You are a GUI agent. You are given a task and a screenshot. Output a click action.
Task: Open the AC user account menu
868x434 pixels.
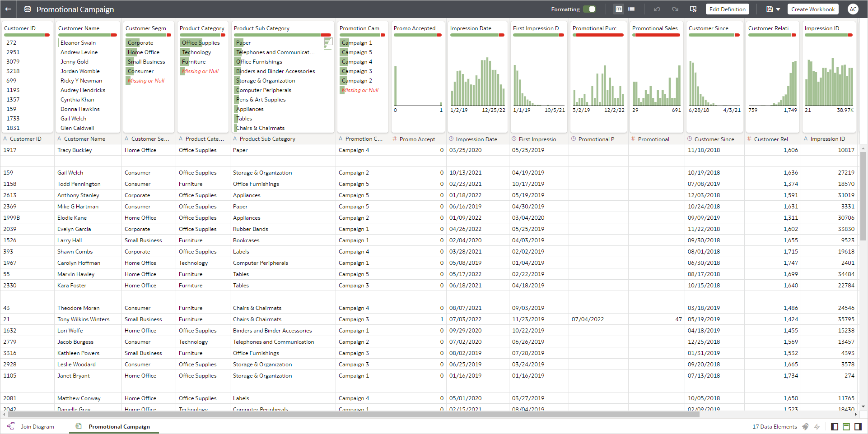pos(853,9)
